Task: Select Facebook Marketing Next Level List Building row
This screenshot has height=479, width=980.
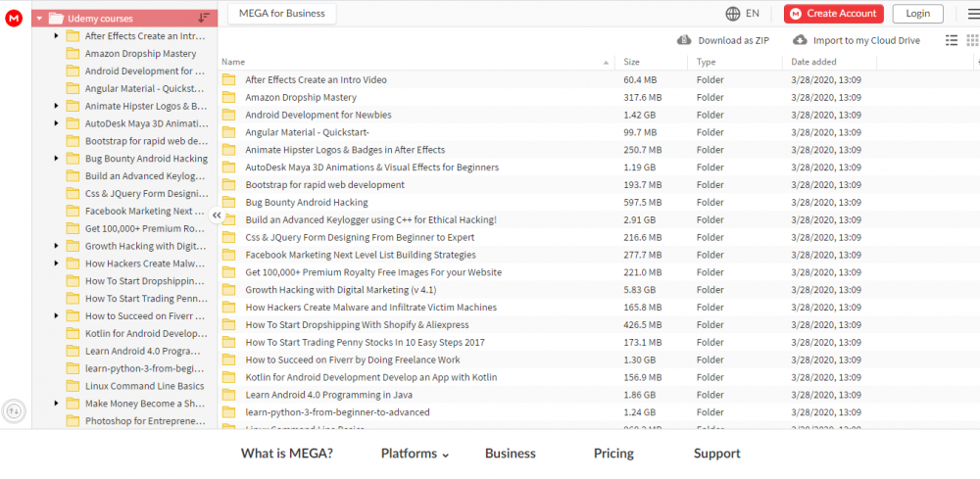Action: (x=598, y=255)
